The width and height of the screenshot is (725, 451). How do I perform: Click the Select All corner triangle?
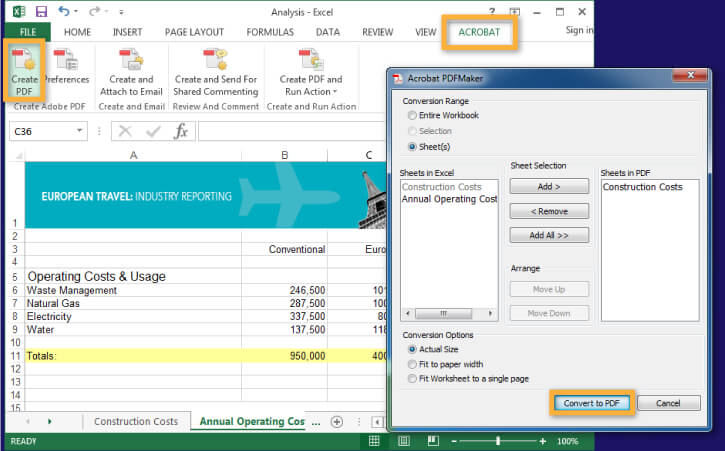point(18,156)
